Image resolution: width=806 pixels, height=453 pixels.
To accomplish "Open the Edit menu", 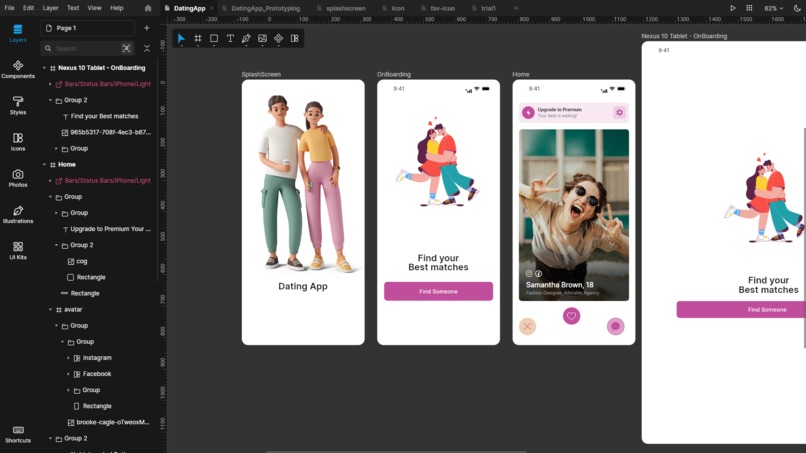I will point(28,8).
